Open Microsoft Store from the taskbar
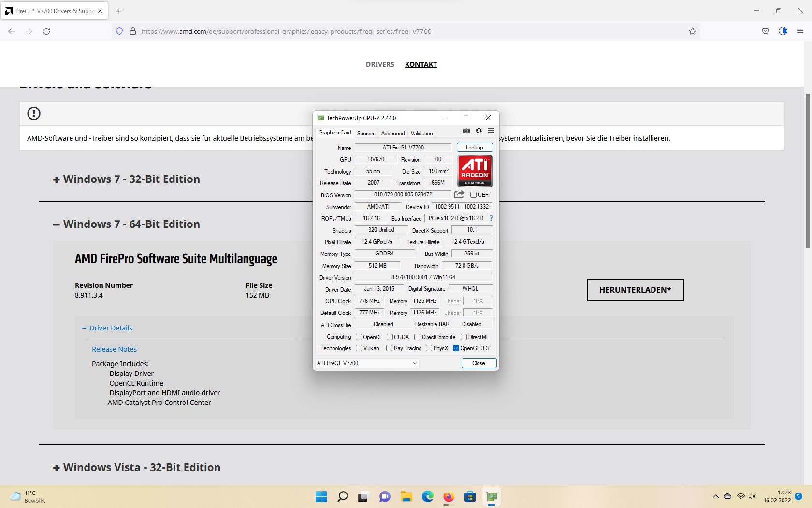Screen dimensions: 812x508 click(x=470, y=497)
